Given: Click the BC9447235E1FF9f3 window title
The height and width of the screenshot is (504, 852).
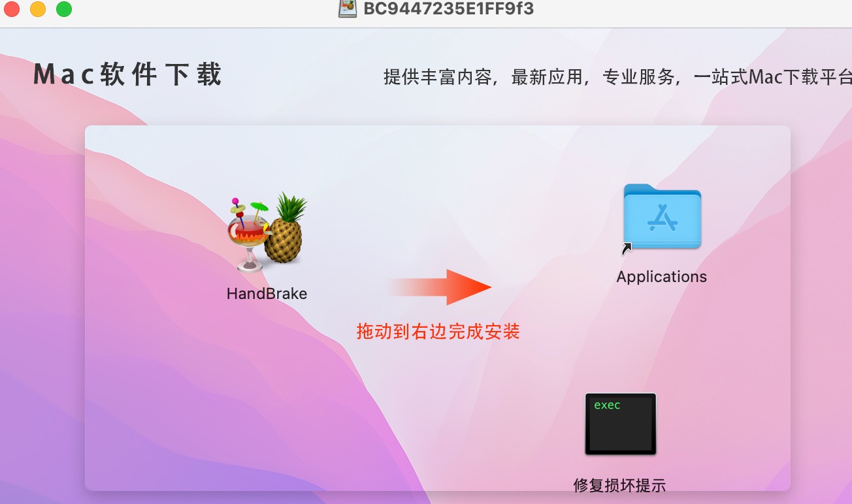Looking at the screenshot, I should click(x=449, y=8).
